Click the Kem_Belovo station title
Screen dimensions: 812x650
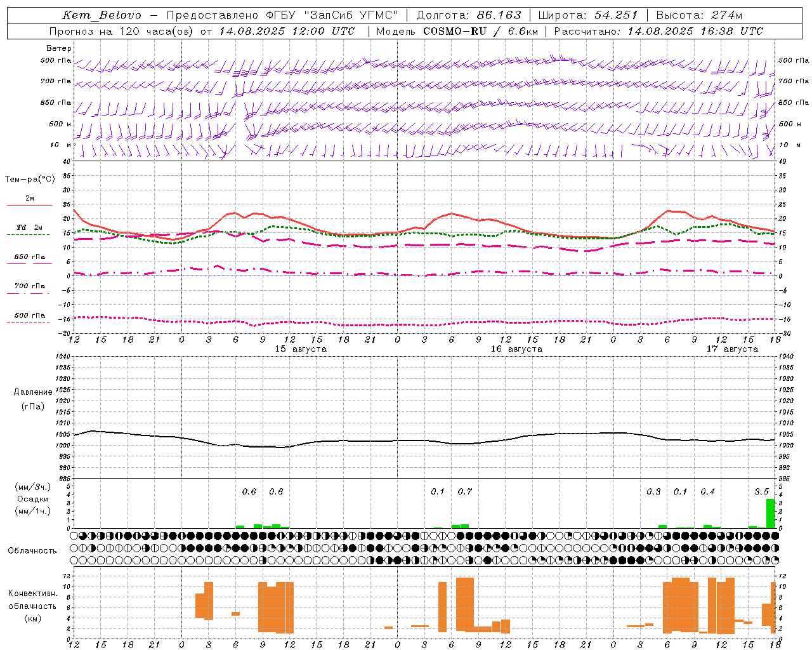102,15
